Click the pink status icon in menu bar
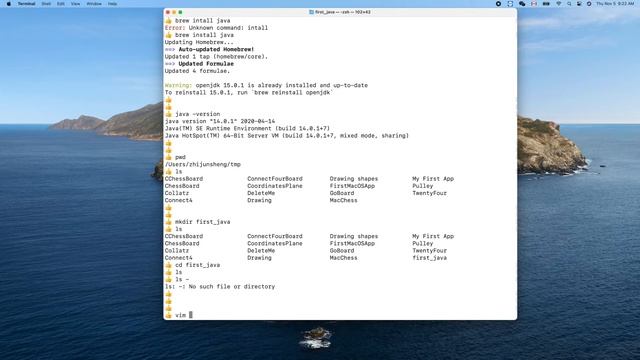The width and height of the screenshot is (640, 360). click(534, 4)
